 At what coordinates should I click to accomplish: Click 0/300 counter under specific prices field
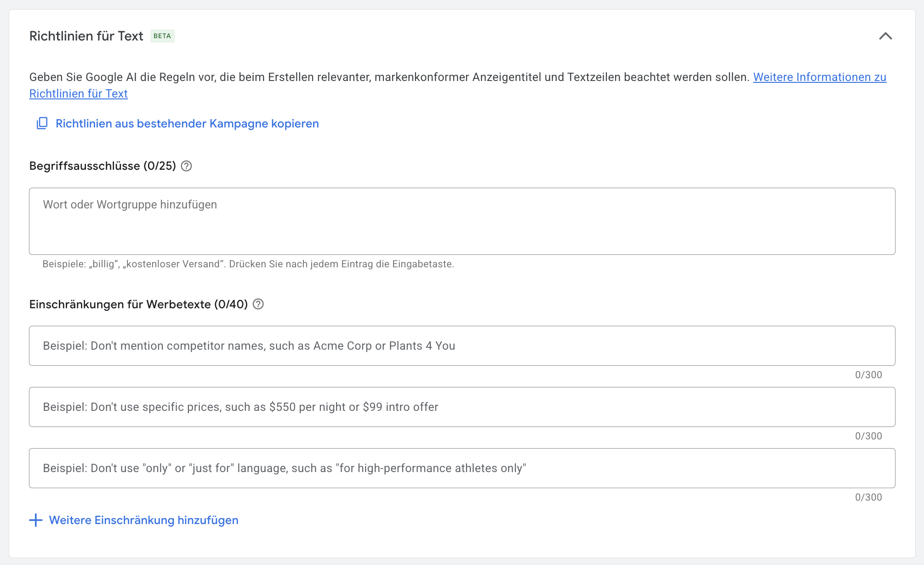coord(868,436)
